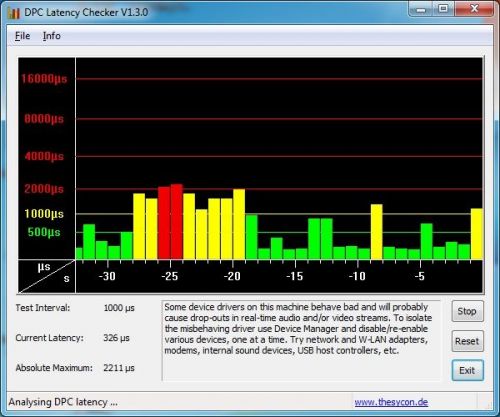Click the Reset button
The image size is (500, 417).
point(467,341)
